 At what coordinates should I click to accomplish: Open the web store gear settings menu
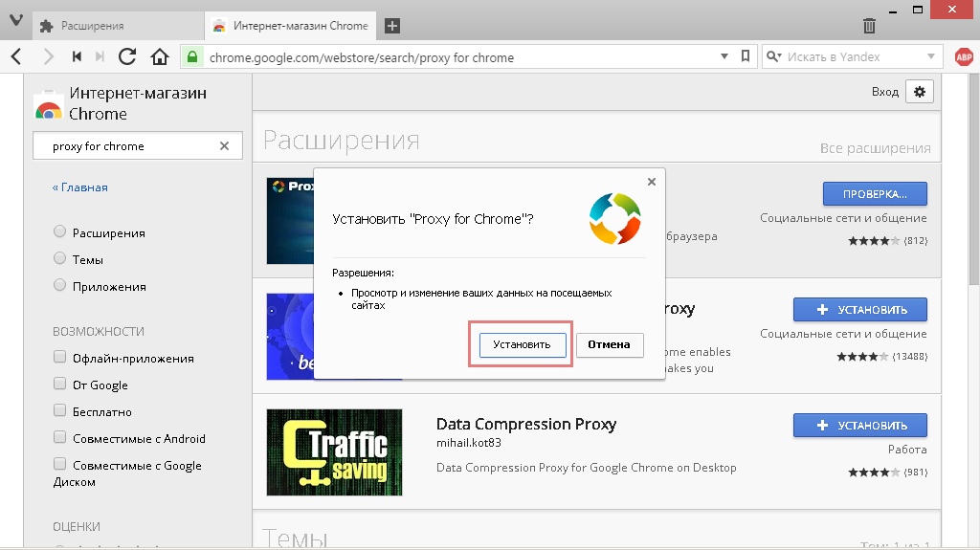click(x=920, y=92)
